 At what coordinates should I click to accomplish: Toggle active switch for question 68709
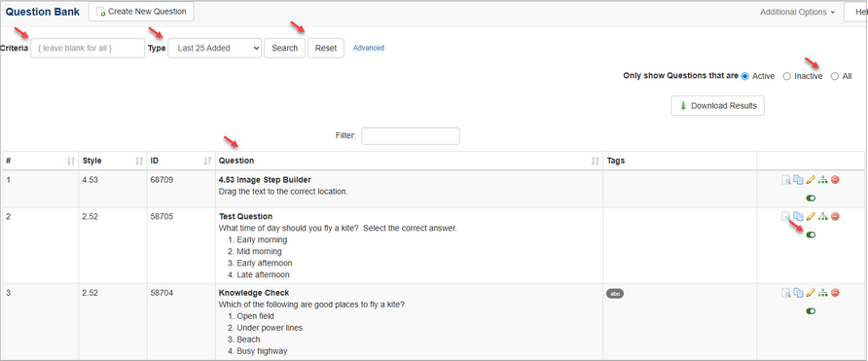coord(811,199)
